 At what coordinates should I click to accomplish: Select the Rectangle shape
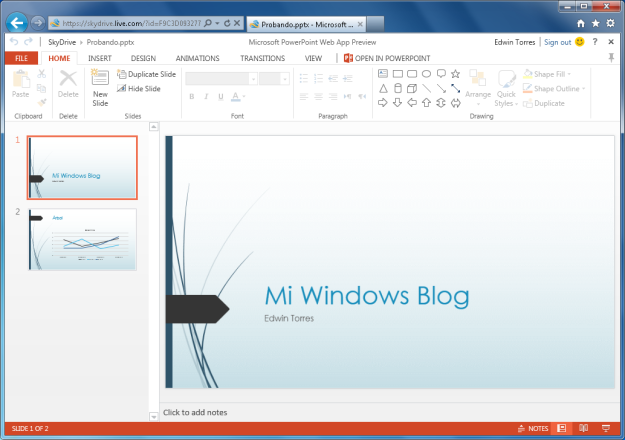point(397,74)
